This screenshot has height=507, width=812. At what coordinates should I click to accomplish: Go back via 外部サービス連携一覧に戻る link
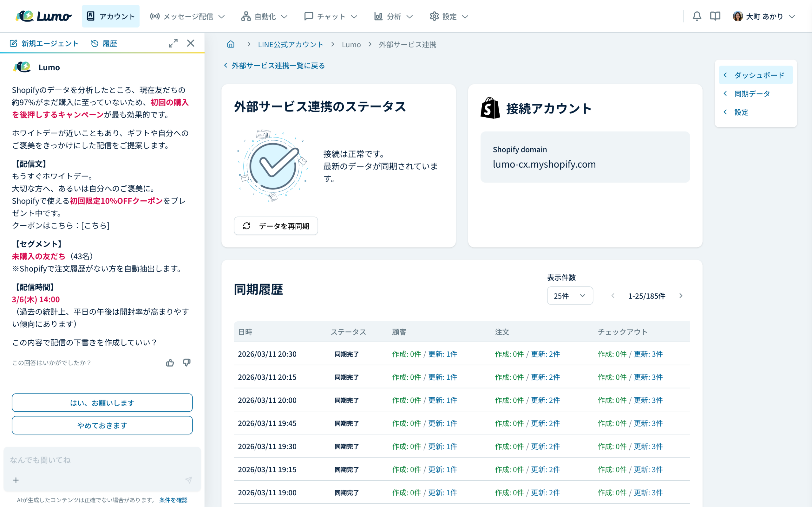pos(275,65)
